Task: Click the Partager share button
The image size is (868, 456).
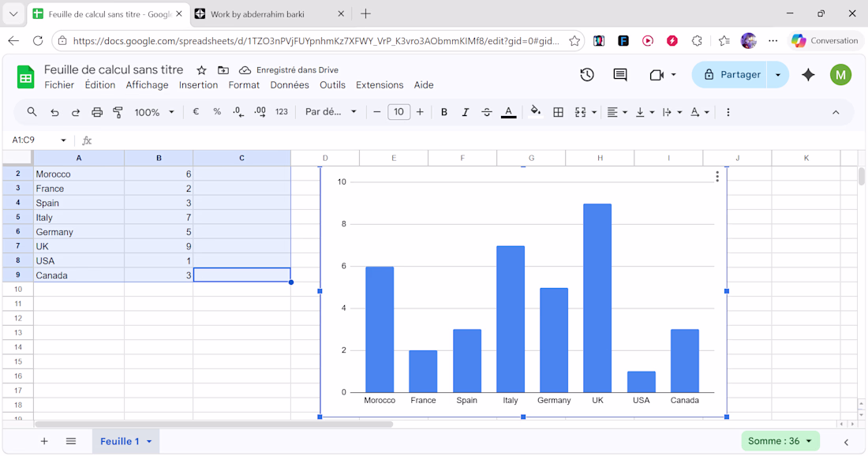Action: [x=730, y=75]
